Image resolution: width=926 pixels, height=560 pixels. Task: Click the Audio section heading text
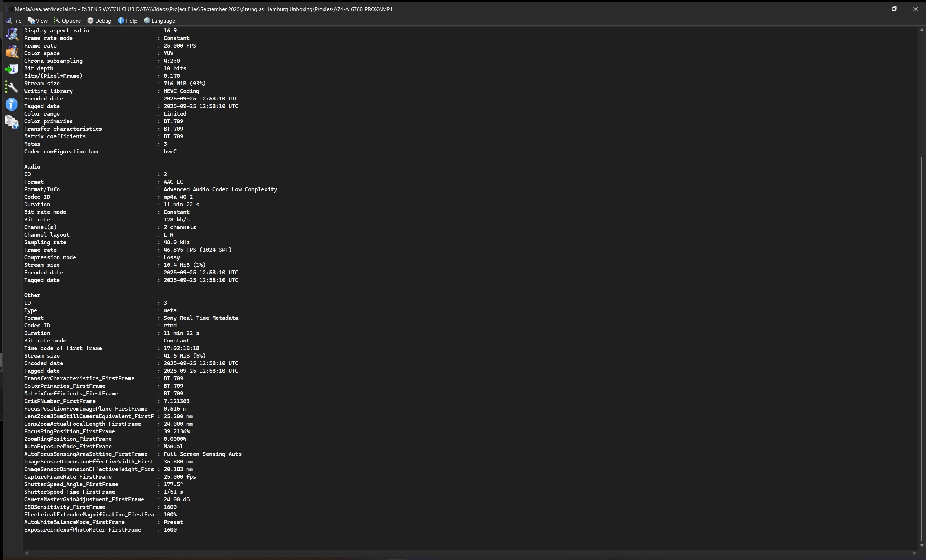click(x=32, y=166)
